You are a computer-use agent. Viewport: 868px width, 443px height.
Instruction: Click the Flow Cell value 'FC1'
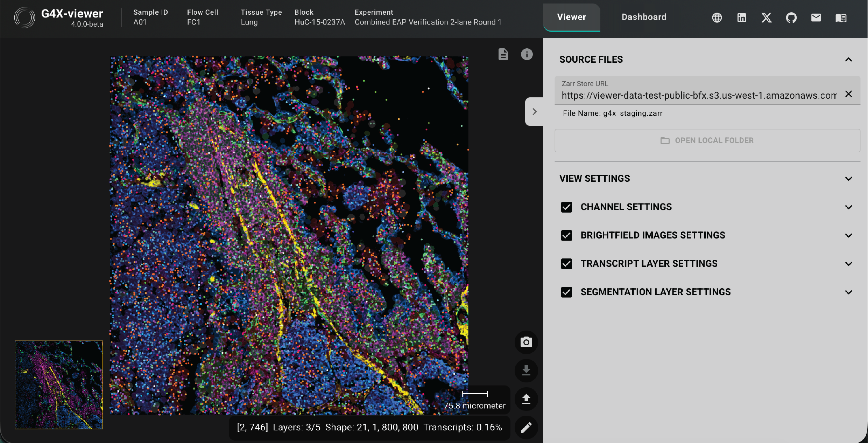[x=193, y=22]
